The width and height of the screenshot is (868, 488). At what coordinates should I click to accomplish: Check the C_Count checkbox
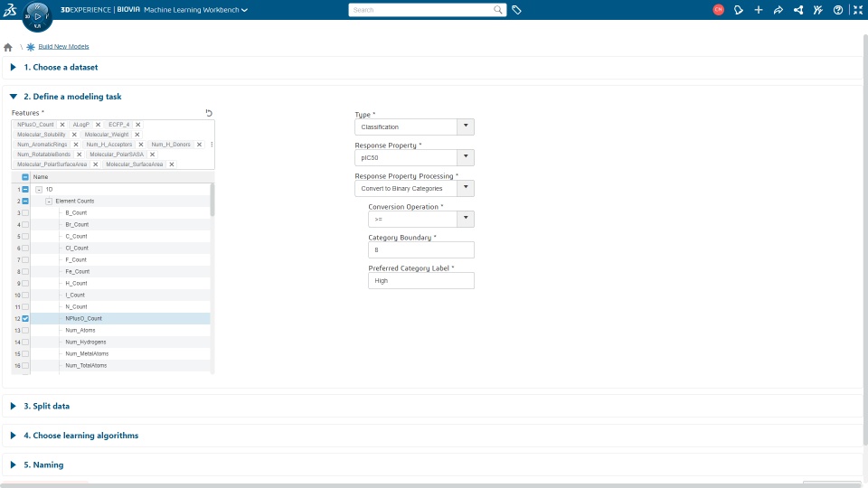(25, 236)
